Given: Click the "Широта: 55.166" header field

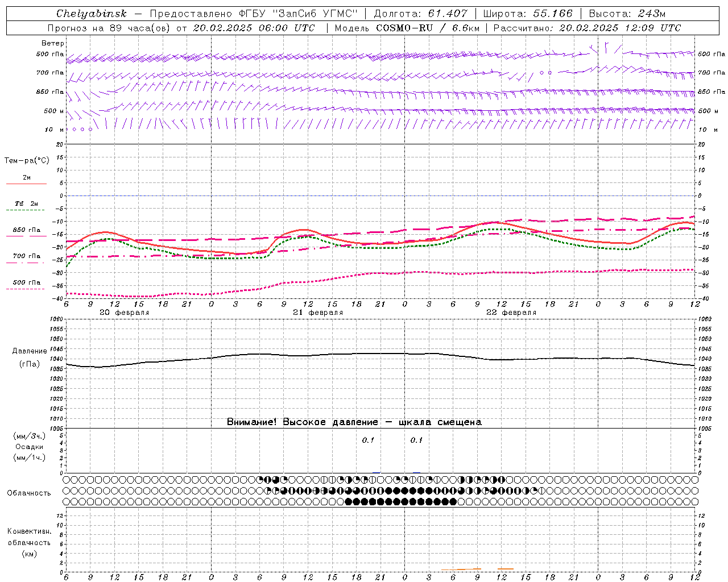Looking at the screenshot, I should pyautogui.click(x=527, y=14).
